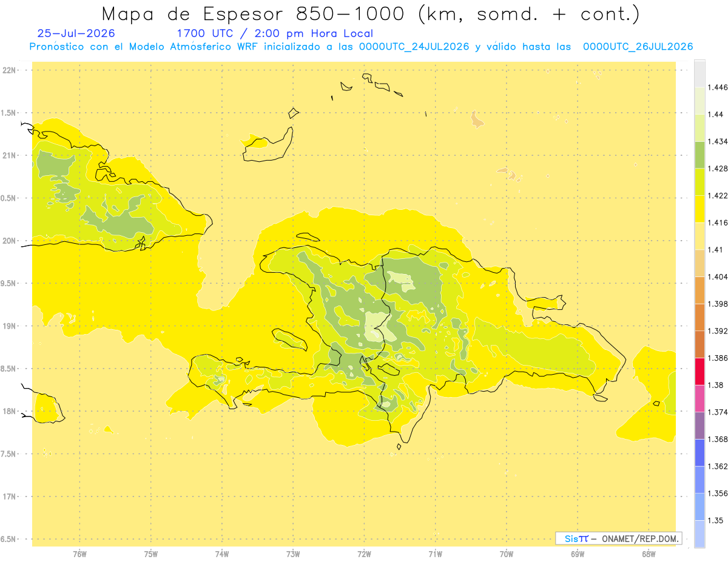Click the '71W' longitude label
The width and height of the screenshot is (728, 562).
[x=435, y=554]
